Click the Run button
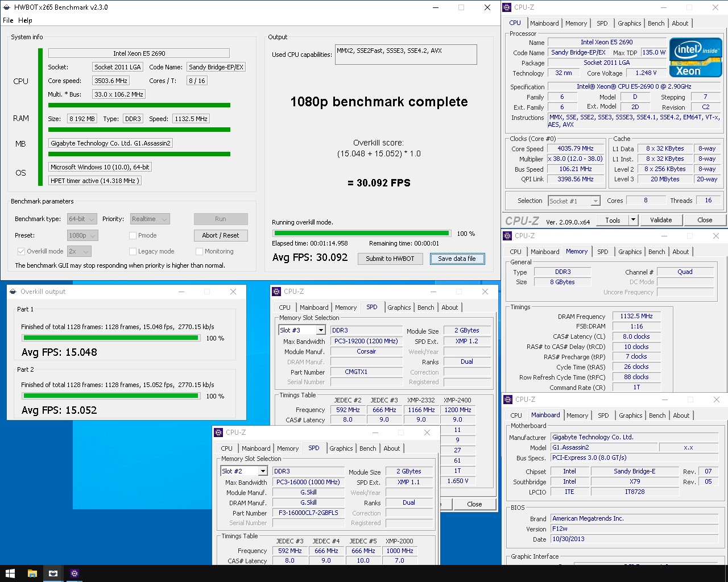 221,219
